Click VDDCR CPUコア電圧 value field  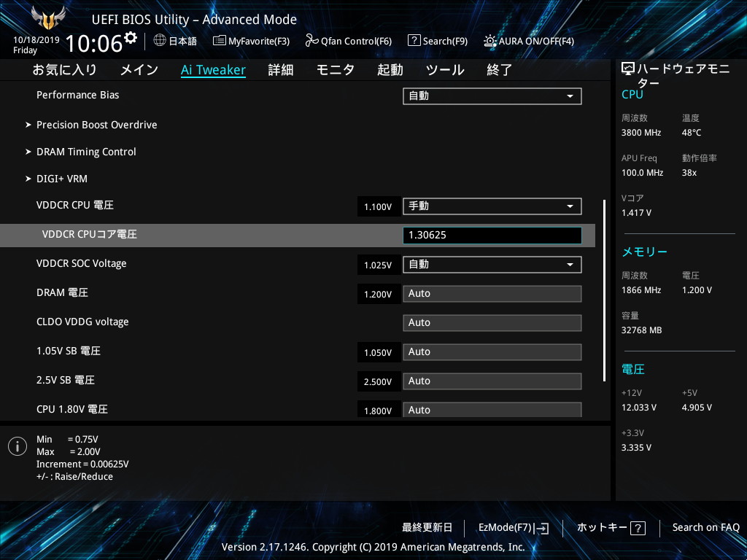(x=492, y=236)
